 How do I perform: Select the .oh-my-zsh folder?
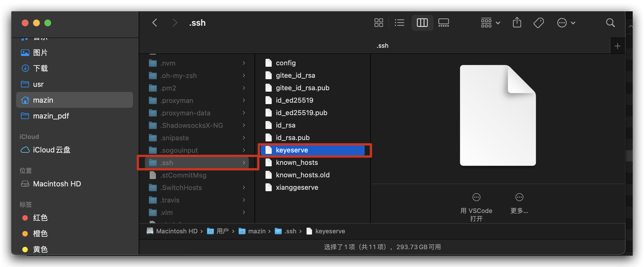197,76
